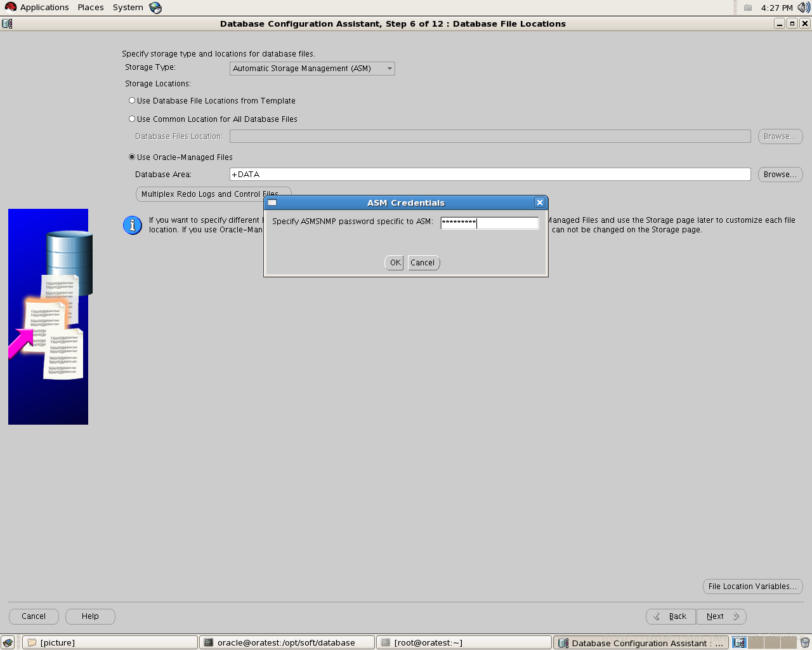Viewport: 812px width, 650px height.
Task: Click Browse next to Database Area
Action: pyautogui.click(x=780, y=175)
